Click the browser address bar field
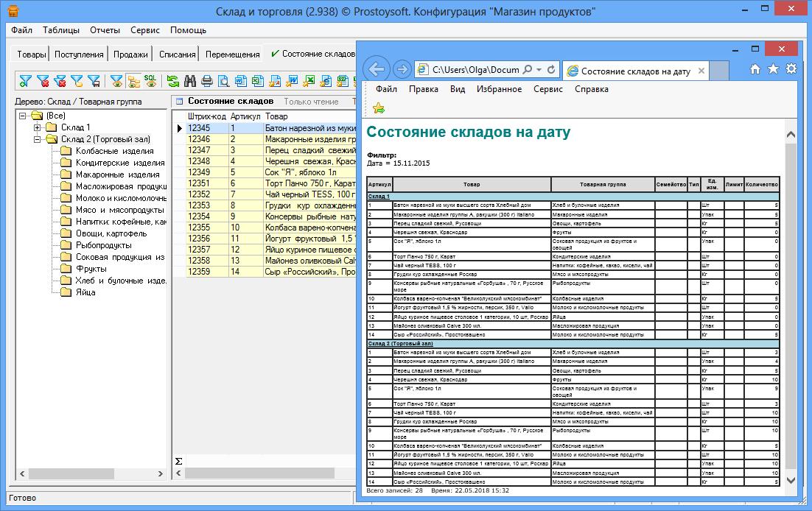 coord(475,70)
